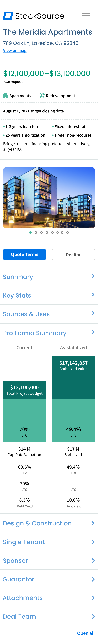This screenshot has width=98, height=644.
Task: Click the Decline button
Action: point(73,254)
